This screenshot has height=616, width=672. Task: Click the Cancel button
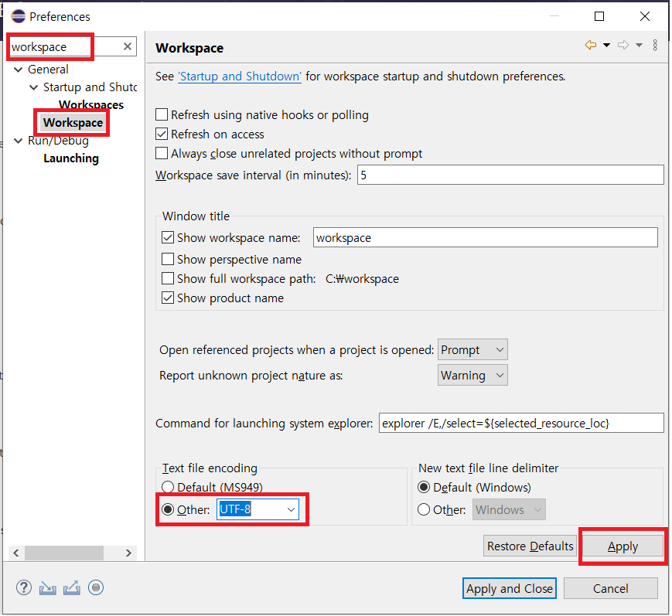(x=611, y=589)
